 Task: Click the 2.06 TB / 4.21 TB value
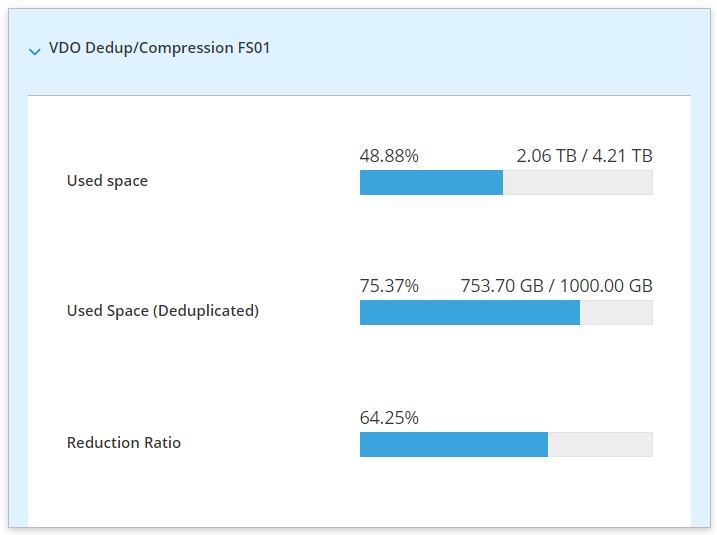click(x=584, y=156)
